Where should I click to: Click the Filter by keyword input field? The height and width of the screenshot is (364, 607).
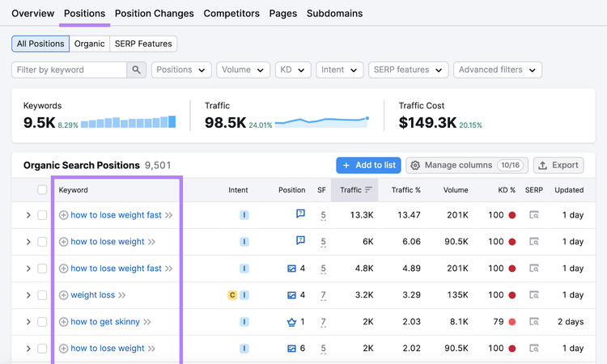(x=70, y=70)
